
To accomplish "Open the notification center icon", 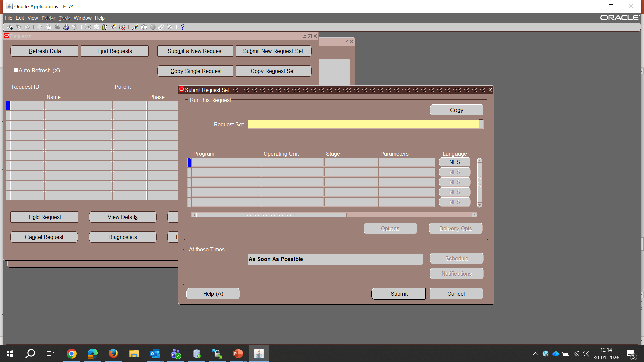I will [631, 354].
